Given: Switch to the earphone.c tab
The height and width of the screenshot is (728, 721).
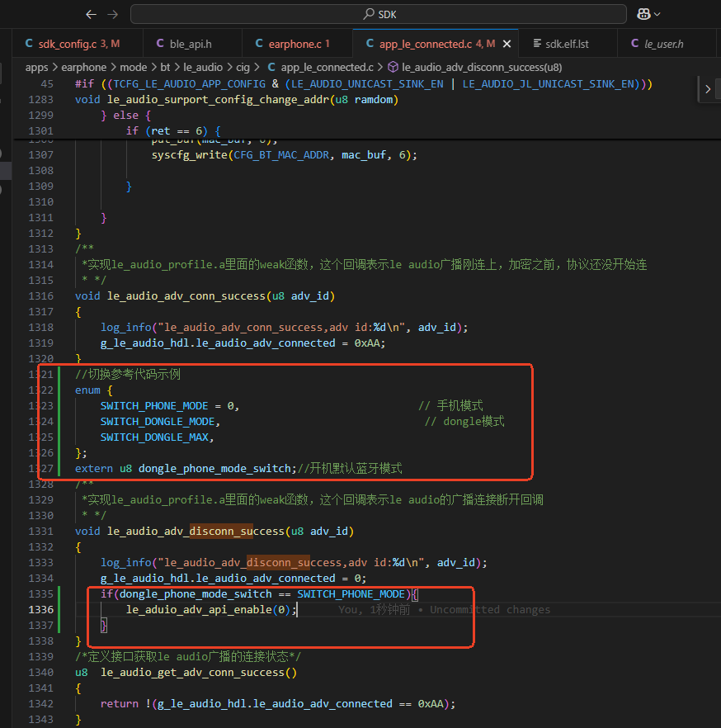Looking at the screenshot, I should 295,44.
